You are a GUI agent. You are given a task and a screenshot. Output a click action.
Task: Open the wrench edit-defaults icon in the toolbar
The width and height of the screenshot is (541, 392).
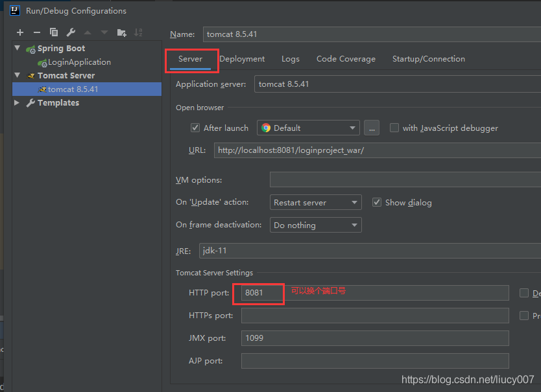tap(71, 32)
